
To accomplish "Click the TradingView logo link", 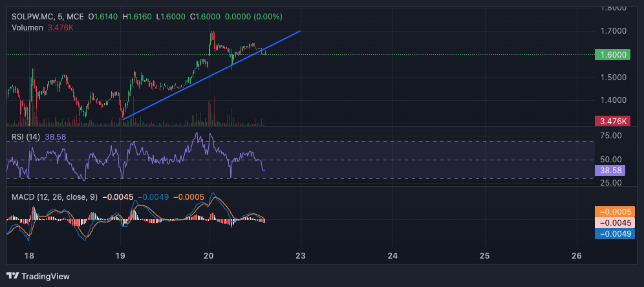I will pyautogui.click(x=38, y=276).
